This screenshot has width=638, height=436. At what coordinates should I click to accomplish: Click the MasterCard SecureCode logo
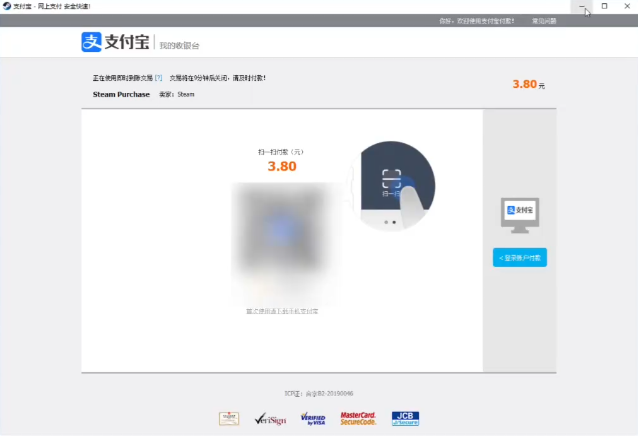pos(358,419)
